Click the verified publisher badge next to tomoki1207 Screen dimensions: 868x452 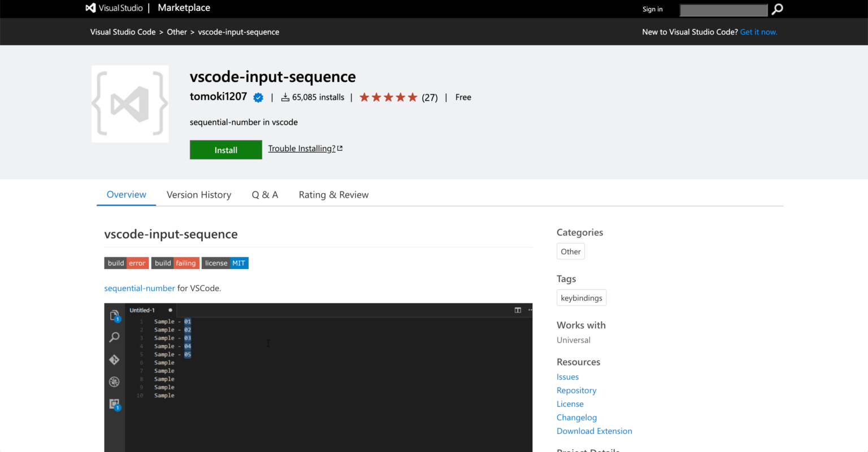click(x=258, y=97)
